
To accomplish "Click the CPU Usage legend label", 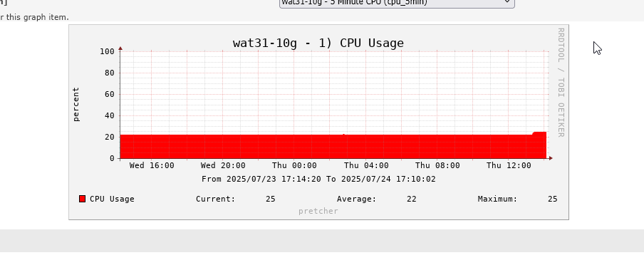I will pyautogui.click(x=112, y=199).
